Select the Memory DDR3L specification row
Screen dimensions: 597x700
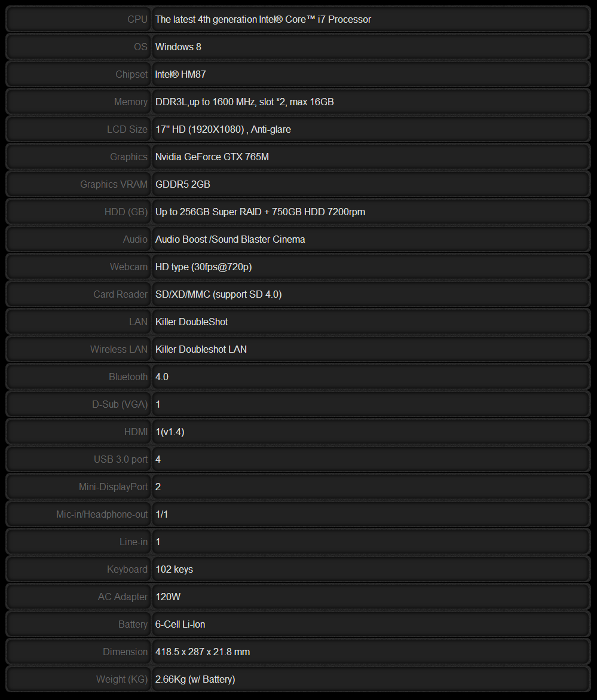point(298,102)
